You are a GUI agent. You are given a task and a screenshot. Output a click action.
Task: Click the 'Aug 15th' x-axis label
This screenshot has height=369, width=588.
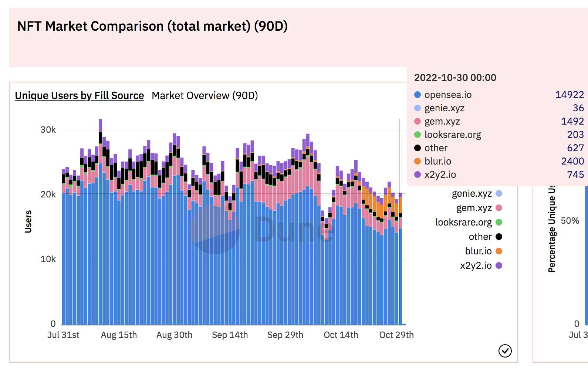pyautogui.click(x=119, y=335)
